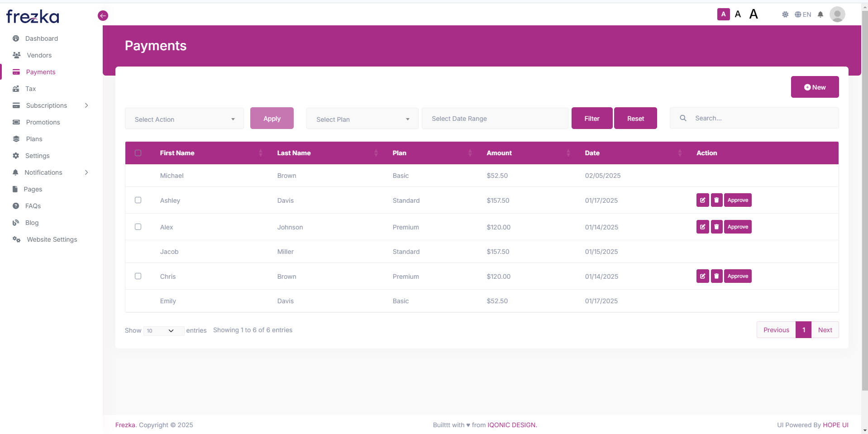Approve the payment for Chris Brown
Viewport: 868px width, 434px height.
[737, 276]
